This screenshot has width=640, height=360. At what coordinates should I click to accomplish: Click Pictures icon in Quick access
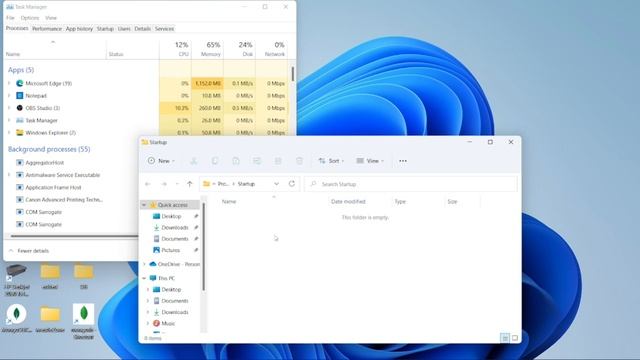pyautogui.click(x=156, y=250)
